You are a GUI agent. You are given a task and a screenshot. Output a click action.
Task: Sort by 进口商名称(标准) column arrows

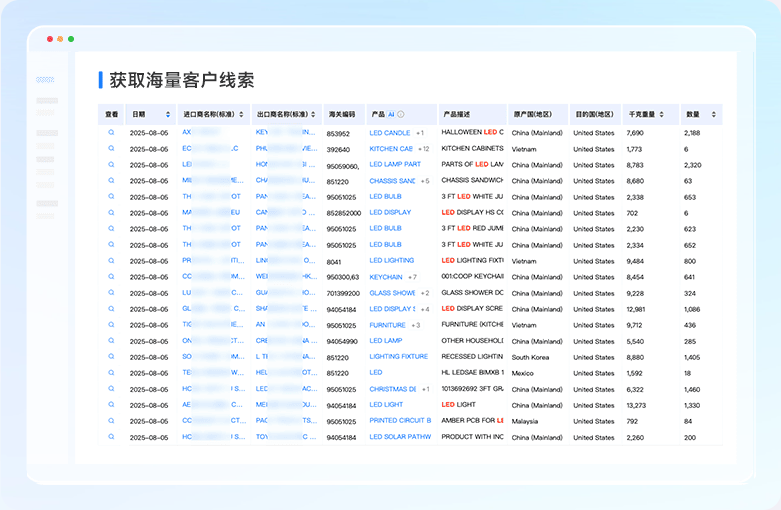coord(242,115)
